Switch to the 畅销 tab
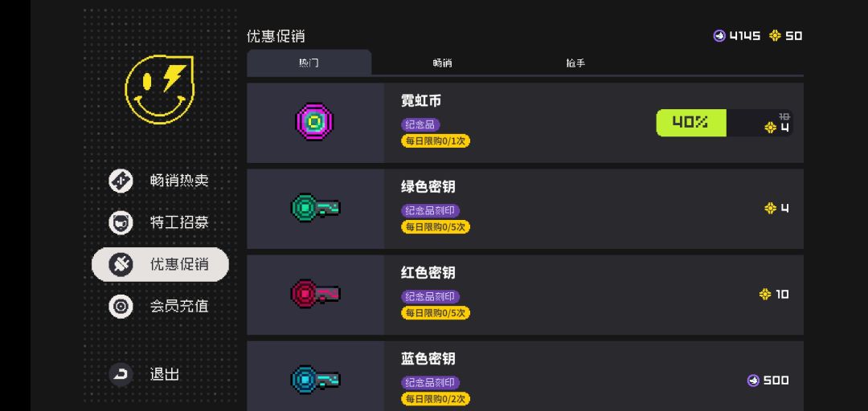Image resolution: width=868 pixels, height=411 pixels. pos(442,63)
